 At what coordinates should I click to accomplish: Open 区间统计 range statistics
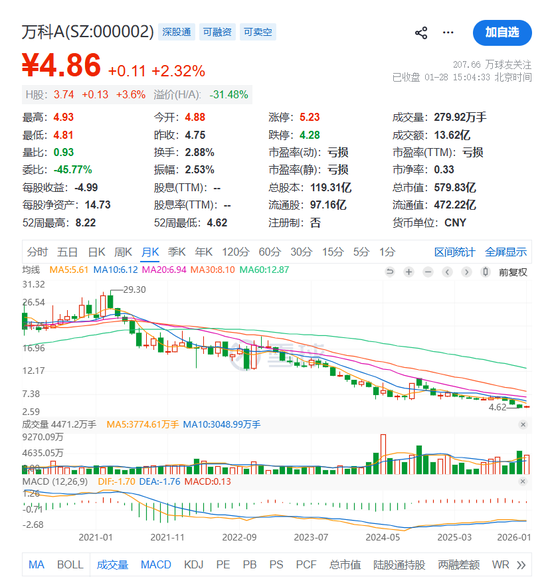tap(454, 252)
